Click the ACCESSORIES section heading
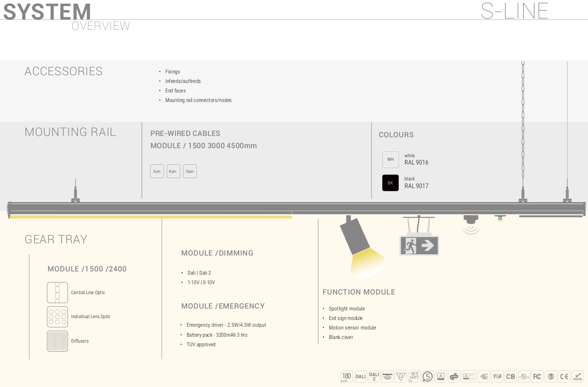The height and width of the screenshot is (387, 588). tap(63, 71)
